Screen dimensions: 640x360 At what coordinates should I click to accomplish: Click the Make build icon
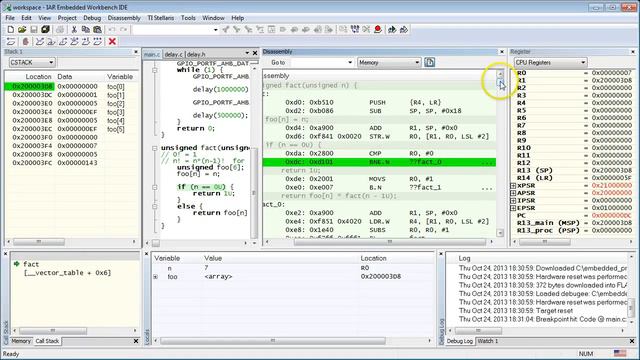click(355, 29)
